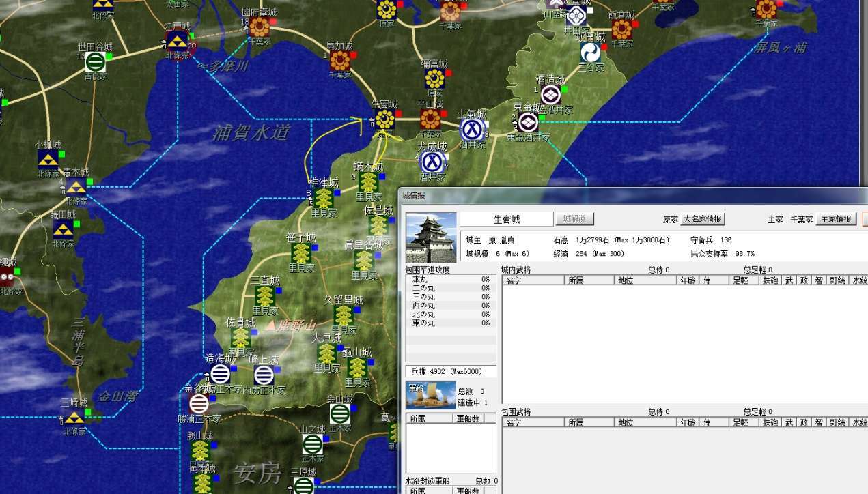The width and height of the screenshot is (868, 494).
Task: Open the 大名家情报 daimyo info button
Action: point(703,219)
